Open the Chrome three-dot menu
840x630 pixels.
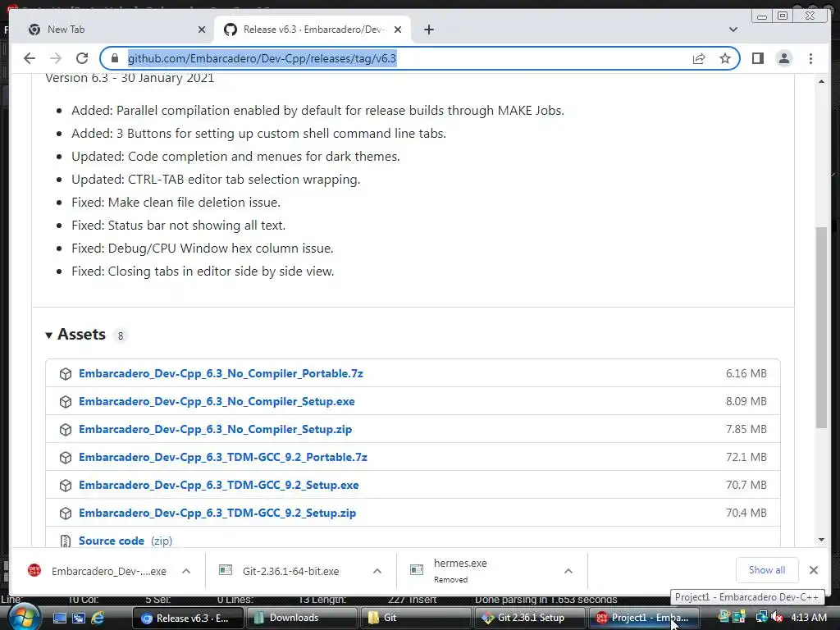click(x=810, y=58)
